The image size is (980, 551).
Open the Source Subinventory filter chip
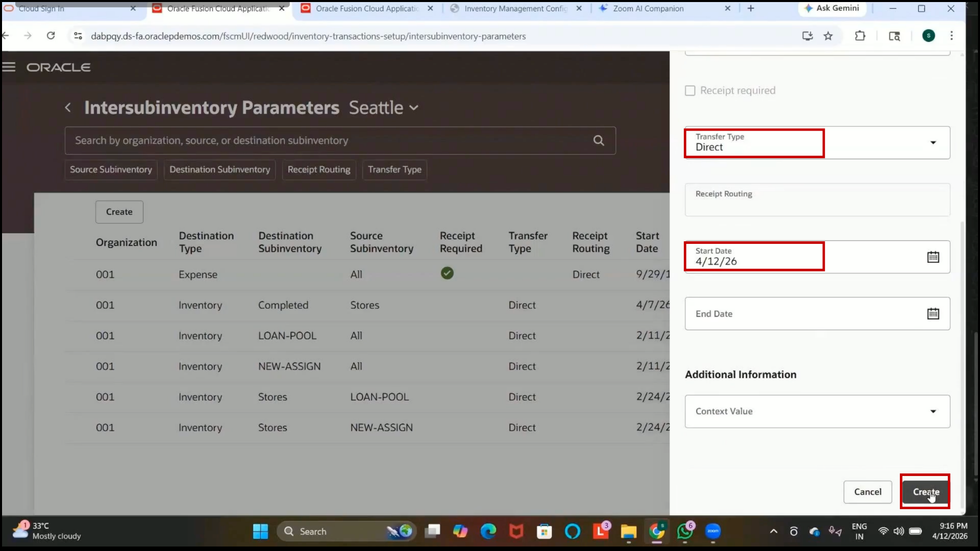[111, 170]
